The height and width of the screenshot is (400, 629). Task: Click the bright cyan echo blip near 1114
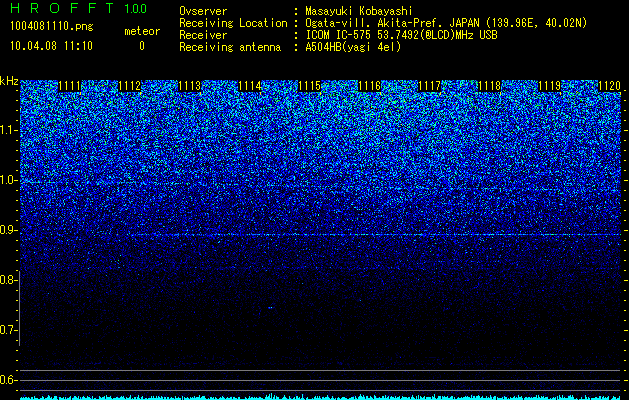(x=270, y=308)
